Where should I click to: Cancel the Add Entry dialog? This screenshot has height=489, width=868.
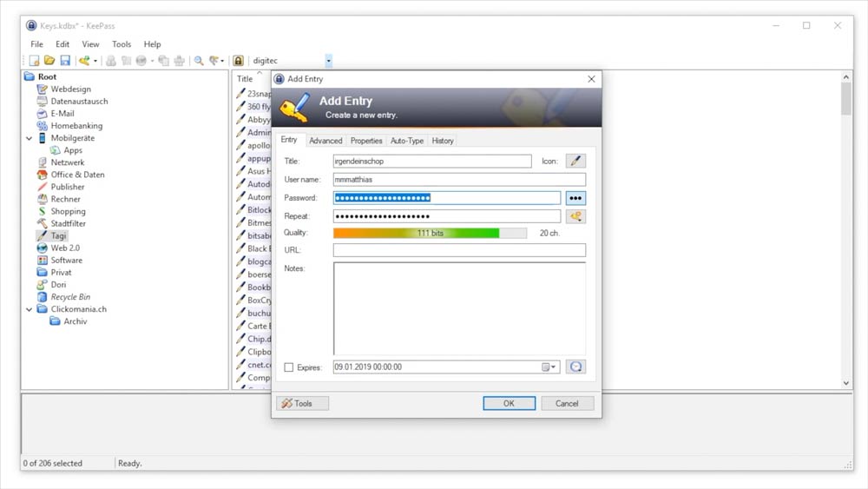click(x=568, y=403)
